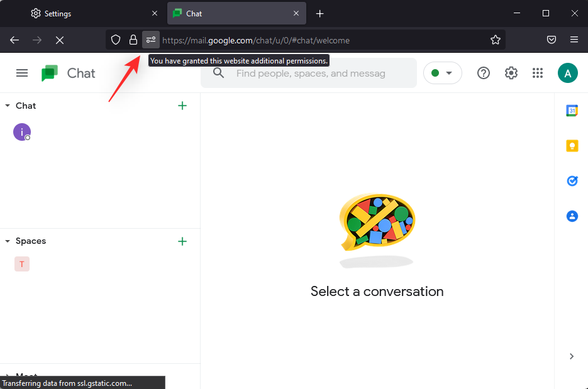Open Google Keep in the side panel

(572, 146)
